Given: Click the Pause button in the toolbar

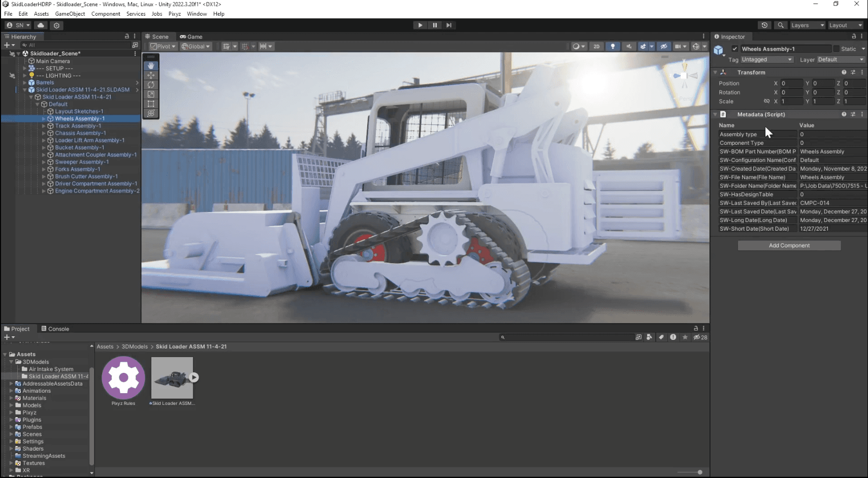Looking at the screenshot, I should click(434, 25).
